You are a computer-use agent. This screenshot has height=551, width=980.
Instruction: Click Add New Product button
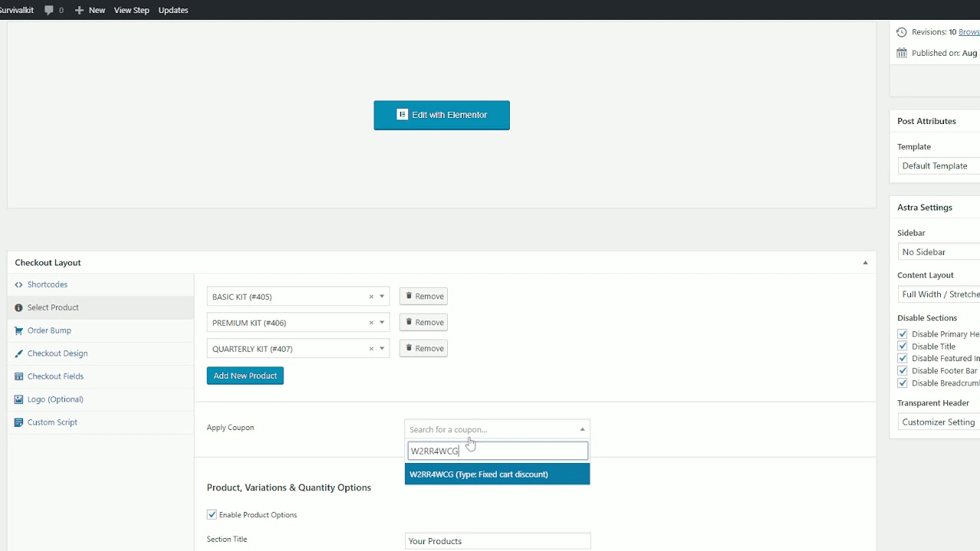(245, 376)
